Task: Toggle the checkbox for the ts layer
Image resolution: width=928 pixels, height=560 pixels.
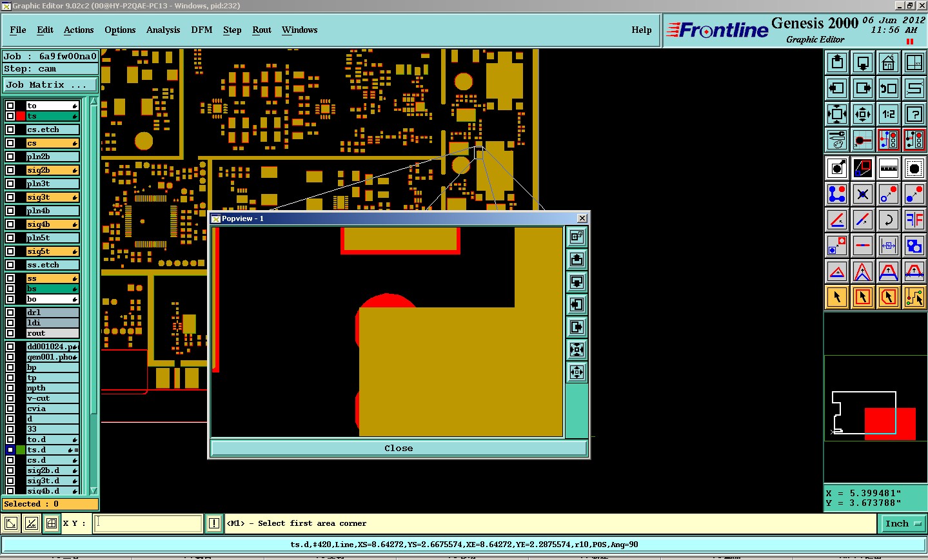Action: pos(10,116)
